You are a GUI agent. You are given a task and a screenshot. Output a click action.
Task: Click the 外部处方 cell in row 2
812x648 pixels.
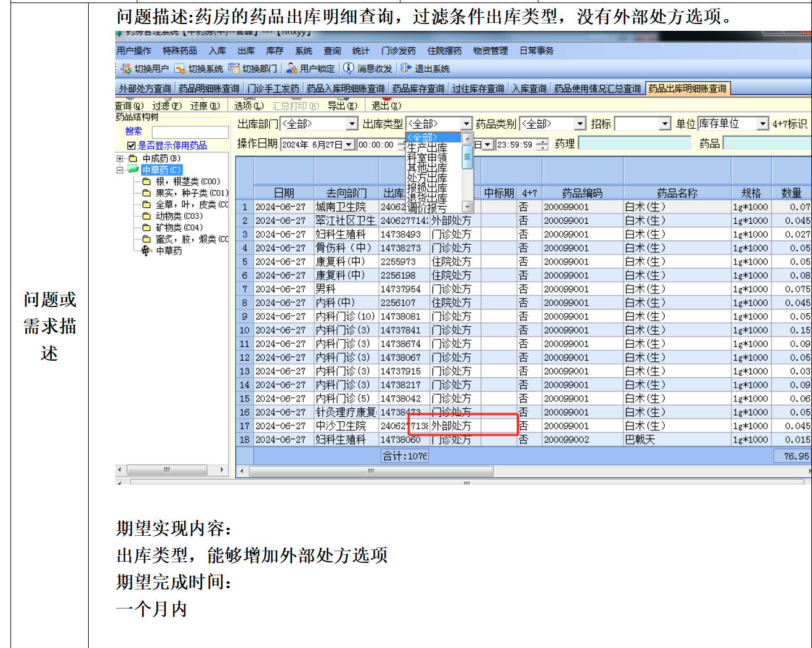tap(455, 221)
